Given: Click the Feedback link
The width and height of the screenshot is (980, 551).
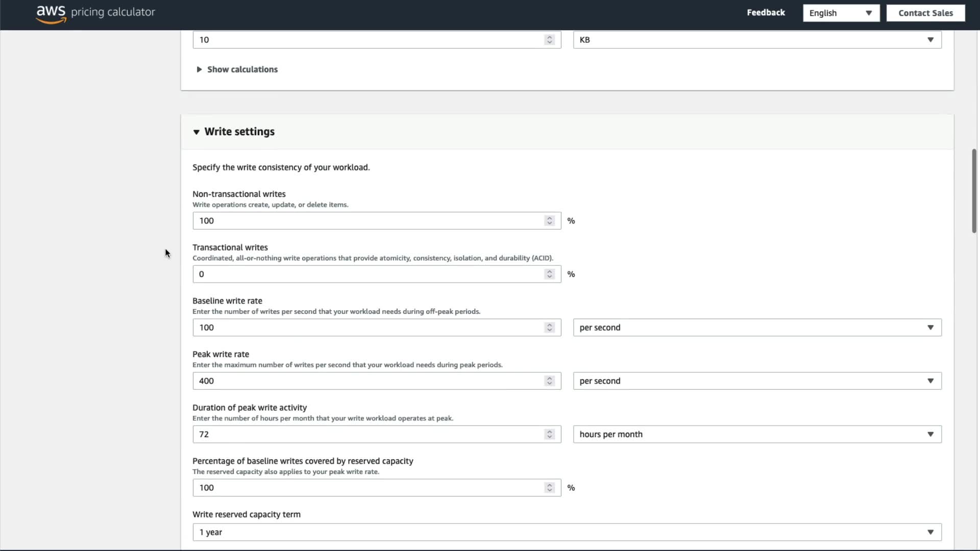Looking at the screenshot, I should tap(766, 13).
